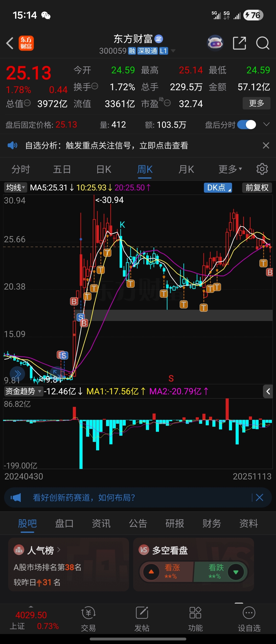Dismiss the 自选分析 notification banner
The image size is (276, 644).
266,145
